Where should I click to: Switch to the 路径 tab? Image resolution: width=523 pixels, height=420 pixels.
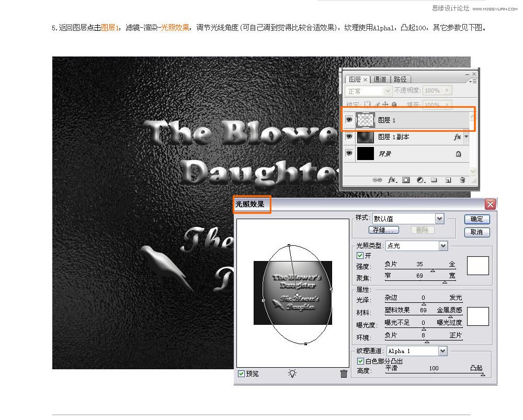coord(400,79)
